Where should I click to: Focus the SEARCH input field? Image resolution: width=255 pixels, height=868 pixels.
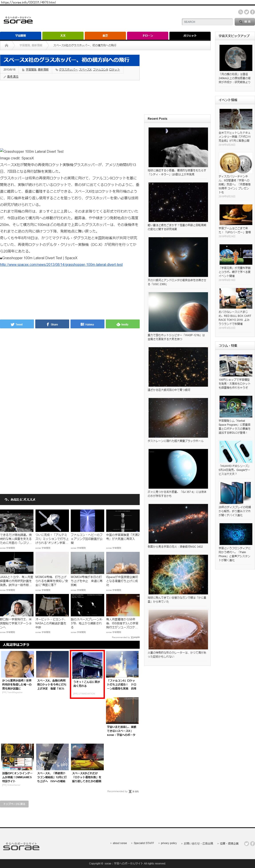[207, 22]
